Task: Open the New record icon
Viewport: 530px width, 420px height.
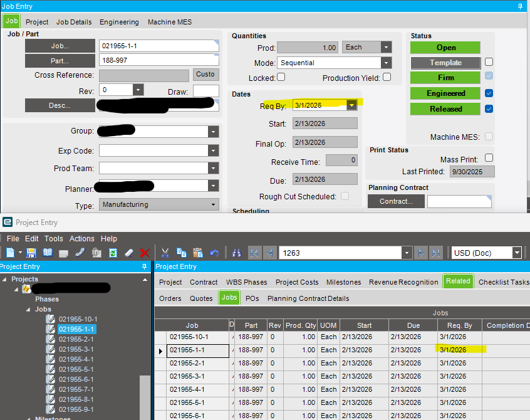Action: [x=10, y=253]
